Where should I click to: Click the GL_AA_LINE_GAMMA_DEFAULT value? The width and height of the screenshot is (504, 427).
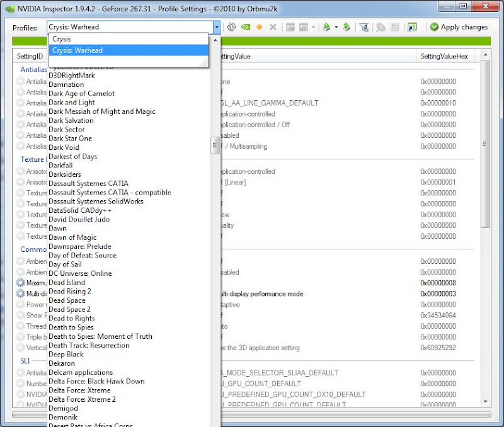(270, 103)
